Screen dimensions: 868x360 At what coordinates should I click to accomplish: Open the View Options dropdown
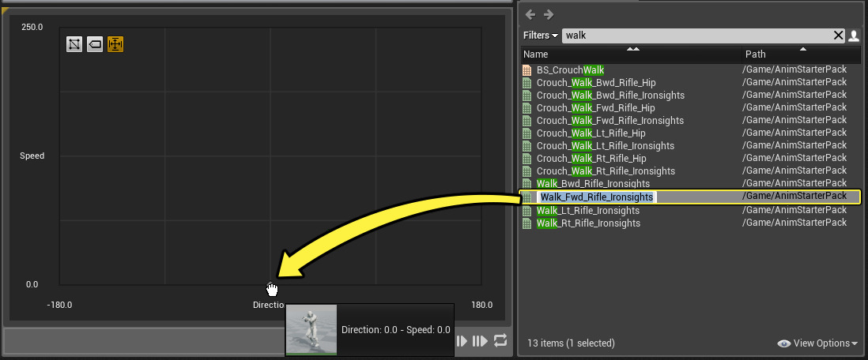pos(818,343)
